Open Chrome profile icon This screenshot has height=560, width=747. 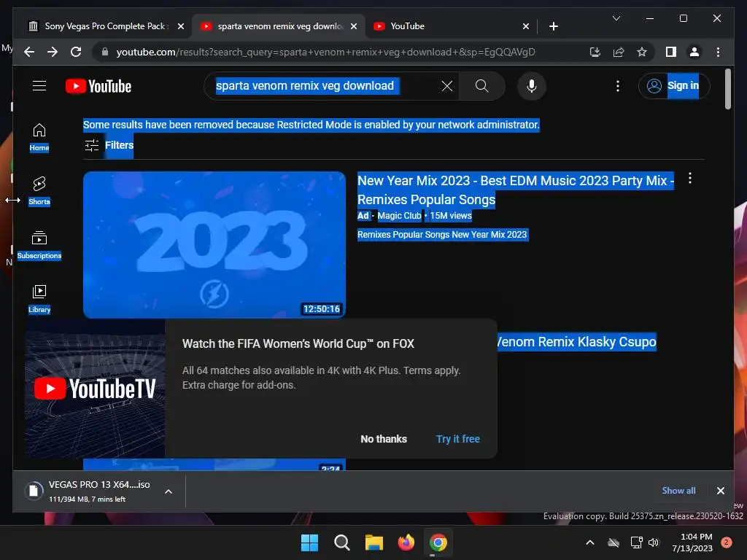[x=694, y=52]
